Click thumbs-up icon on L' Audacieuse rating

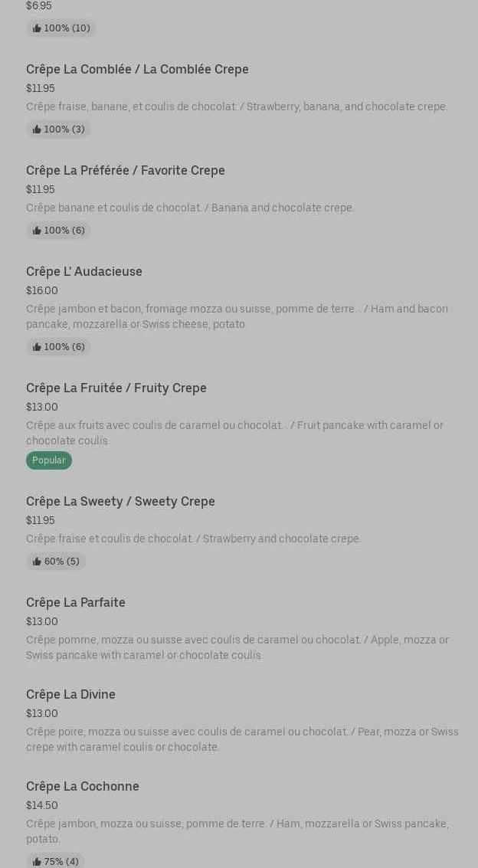coord(37,347)
